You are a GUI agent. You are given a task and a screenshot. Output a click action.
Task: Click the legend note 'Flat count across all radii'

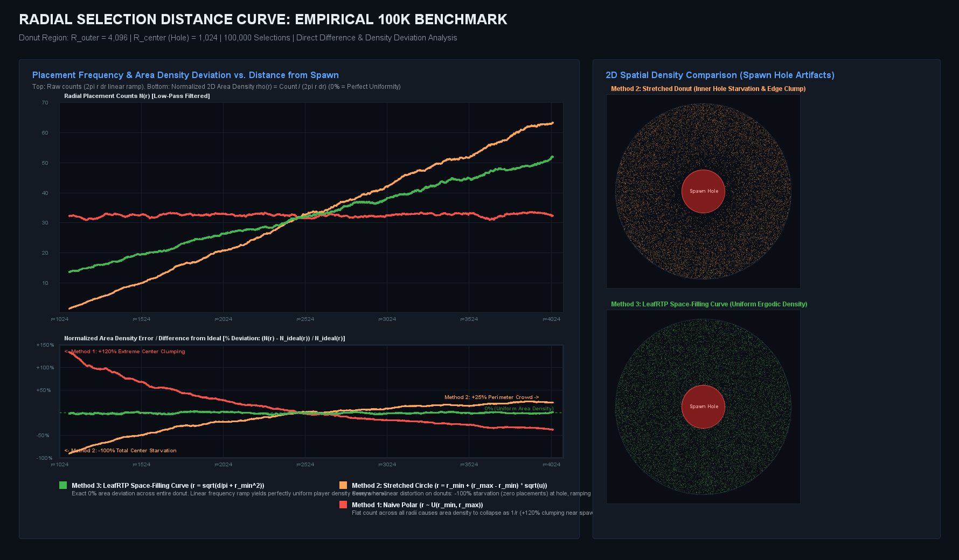(472, 513)
